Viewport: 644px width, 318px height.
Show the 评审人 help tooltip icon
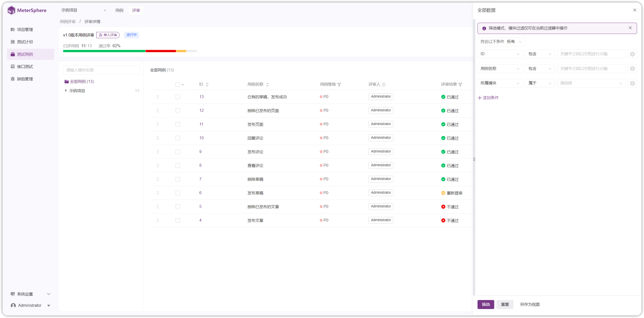click(383, 85)
